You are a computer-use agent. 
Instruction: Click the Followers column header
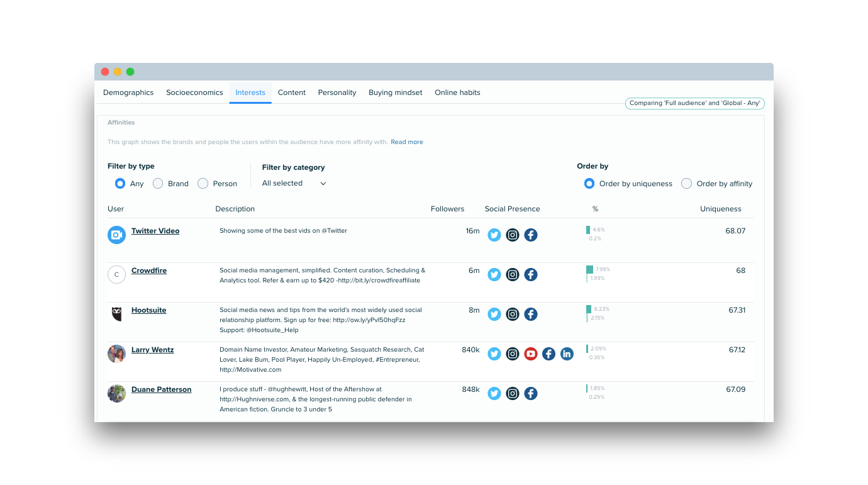point(448,209)
